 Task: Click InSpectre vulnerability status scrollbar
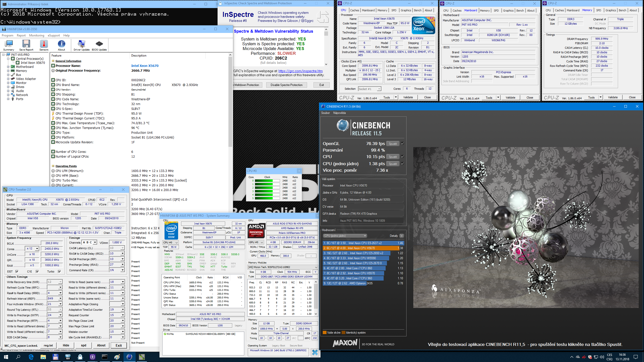326,47
